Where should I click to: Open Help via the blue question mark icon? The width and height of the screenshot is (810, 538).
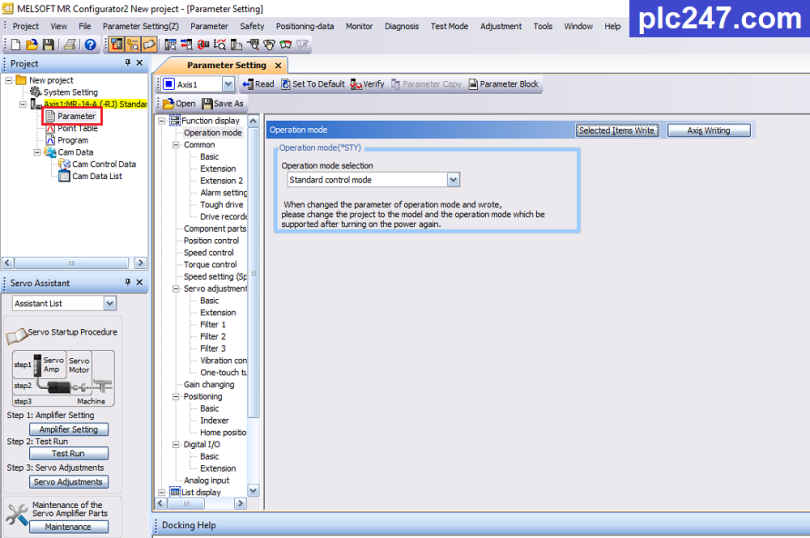pyautogui.click(x=90, y=44)
